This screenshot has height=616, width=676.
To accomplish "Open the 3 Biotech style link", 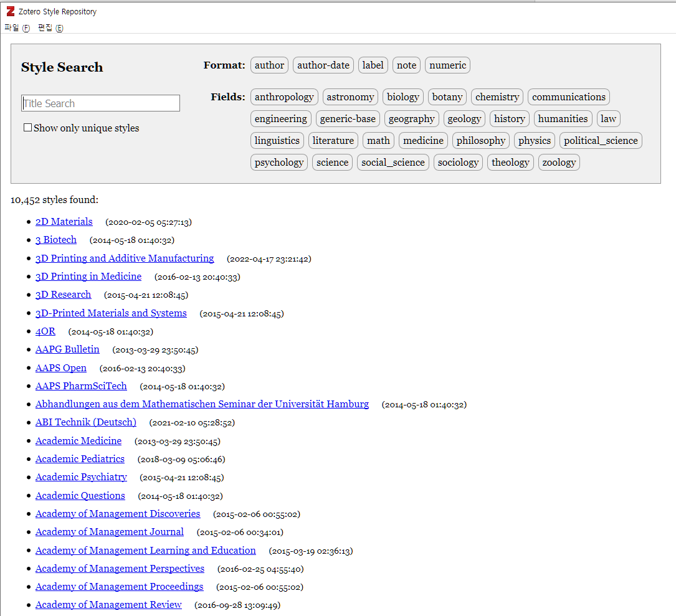I will click(56, 240).
